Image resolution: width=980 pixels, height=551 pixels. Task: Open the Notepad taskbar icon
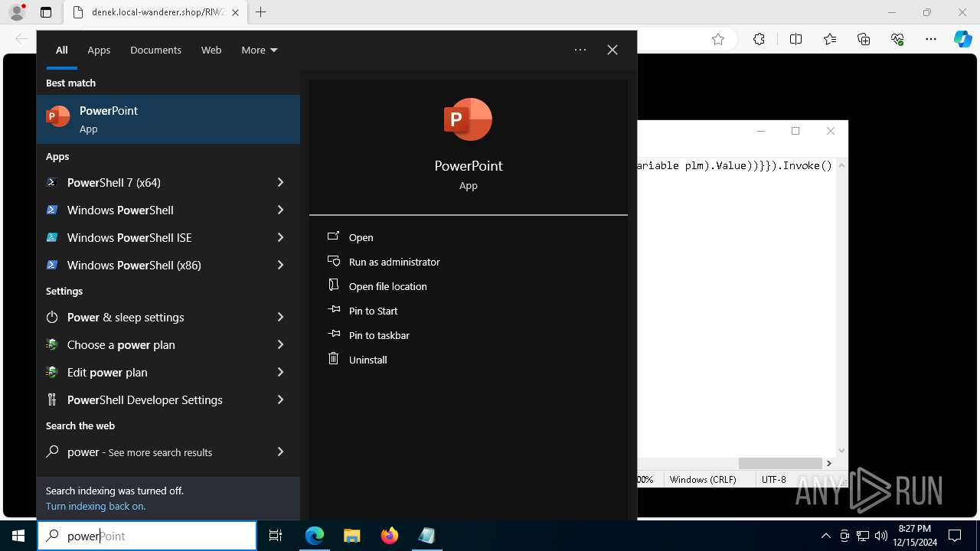(x=427, y=536)
